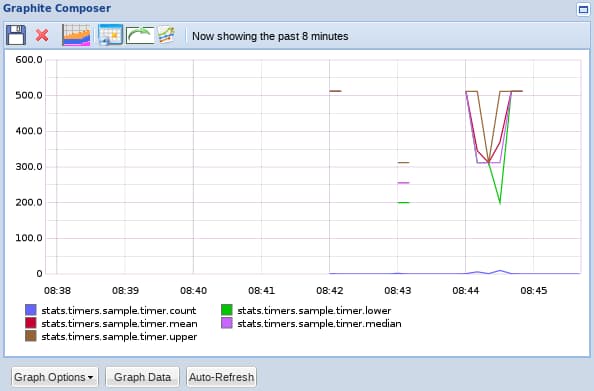
Task: Click the Graph Data button
Action: click(142, 377)
